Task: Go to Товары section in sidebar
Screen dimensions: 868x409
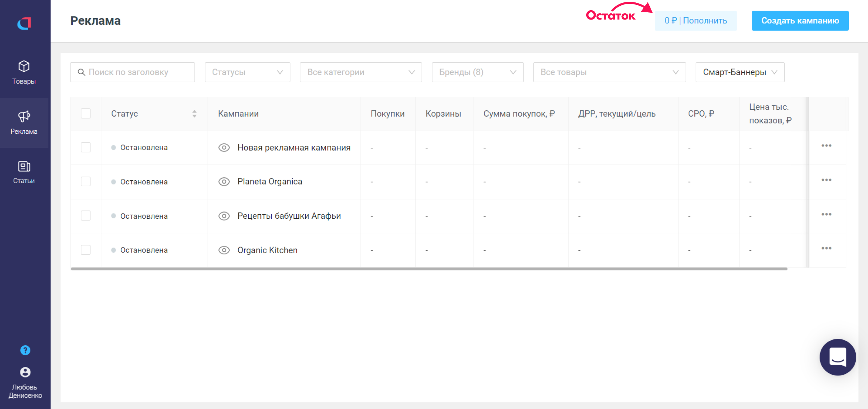Action: click(x=24, y=72)
